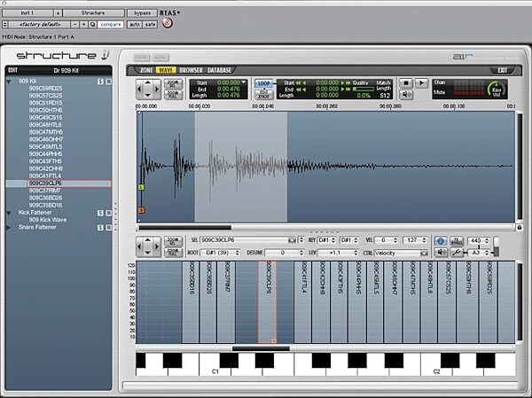Viewport: 532px width, 398px height.
Task: Click the blue globe icon in zone toolbar
Action: coord(441,241)
